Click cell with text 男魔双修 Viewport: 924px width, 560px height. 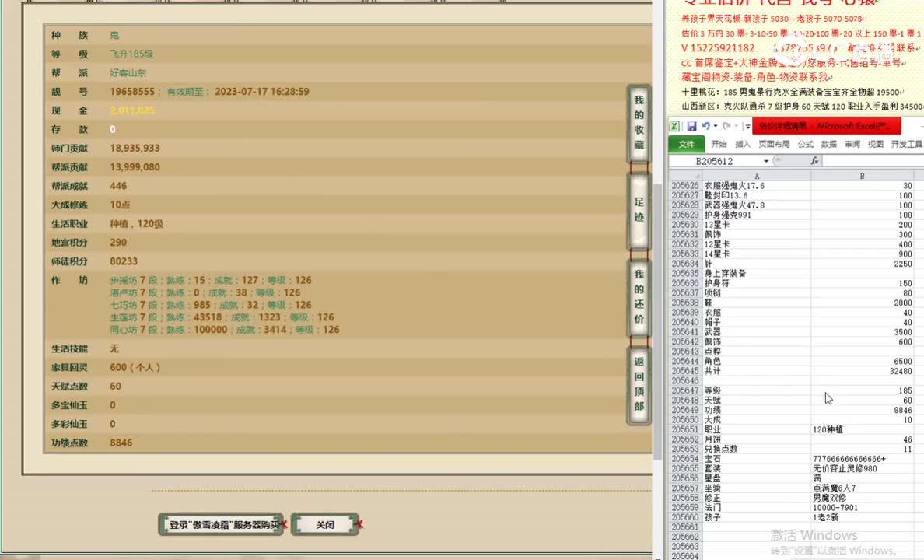(862, 498)
